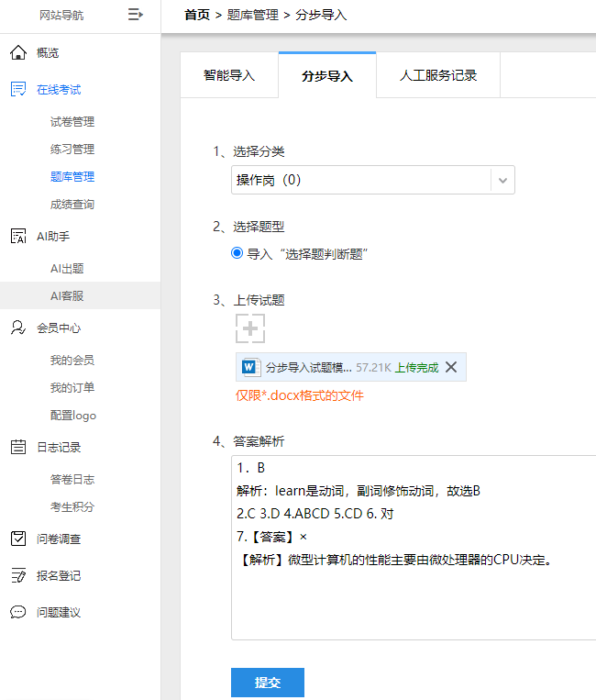Click the chat bubble icon beside 问题建议
The image size is (596, 700).
[x=18, y=612]
